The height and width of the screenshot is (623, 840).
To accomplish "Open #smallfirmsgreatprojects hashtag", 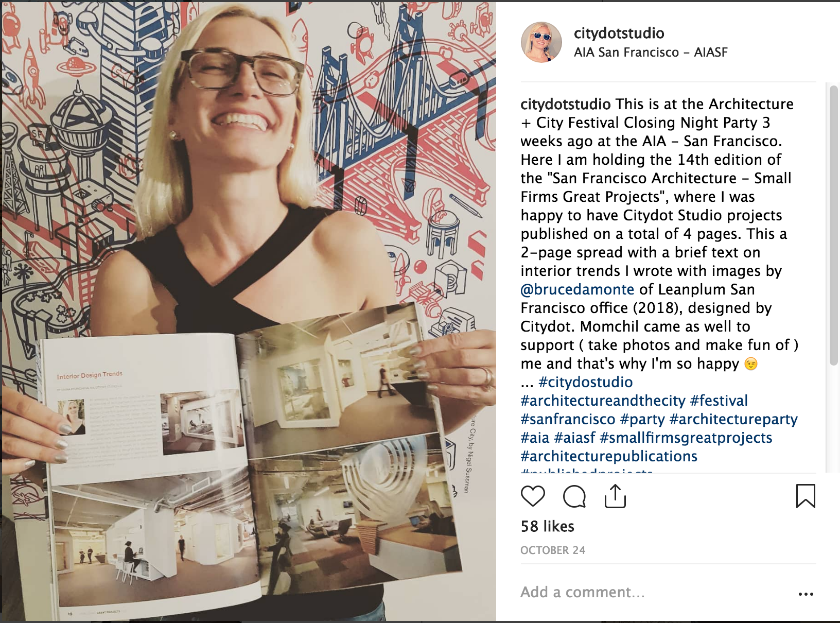I will point(686,438).
